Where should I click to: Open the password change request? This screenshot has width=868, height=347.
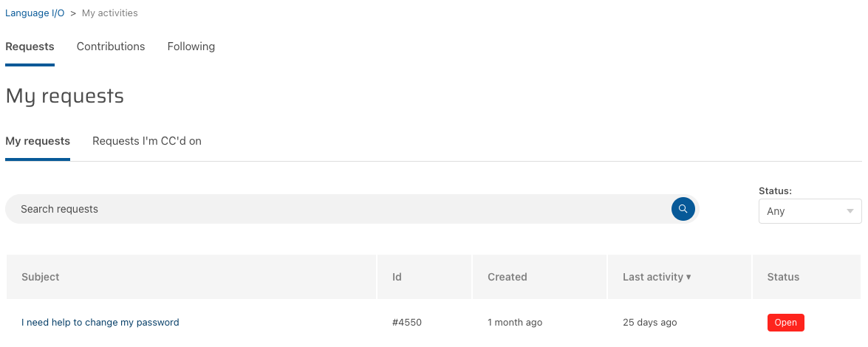(x=100, y=322)
